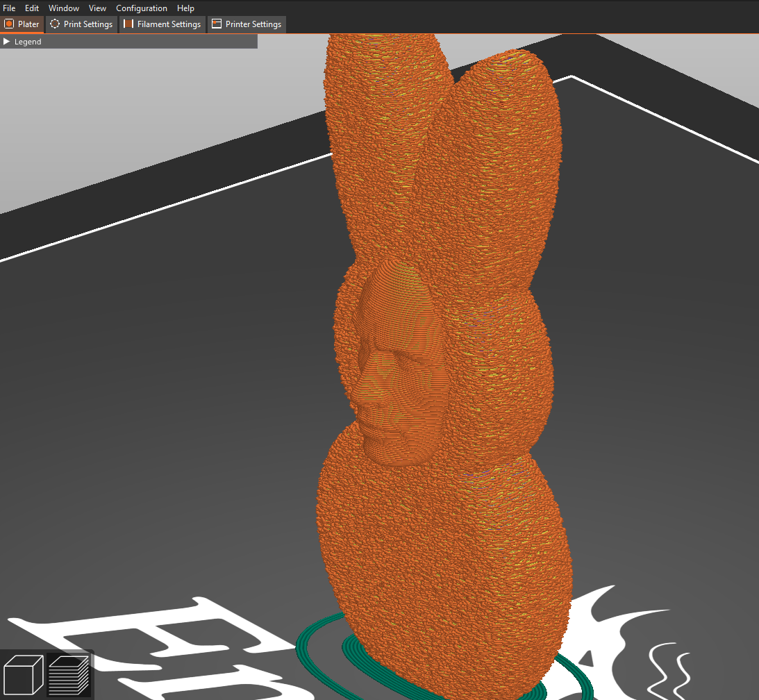Select the Plater tab

click(x=22, y=24)
